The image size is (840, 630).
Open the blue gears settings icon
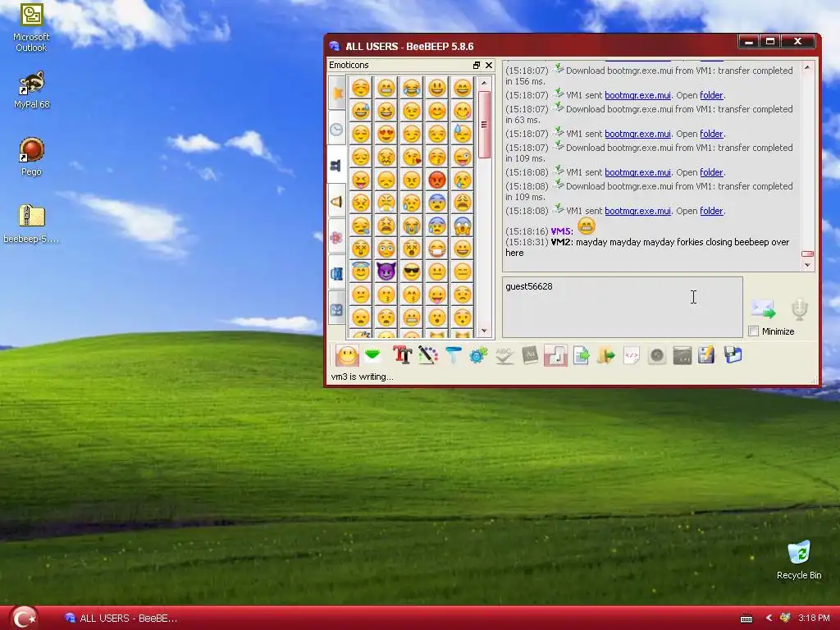478,354
